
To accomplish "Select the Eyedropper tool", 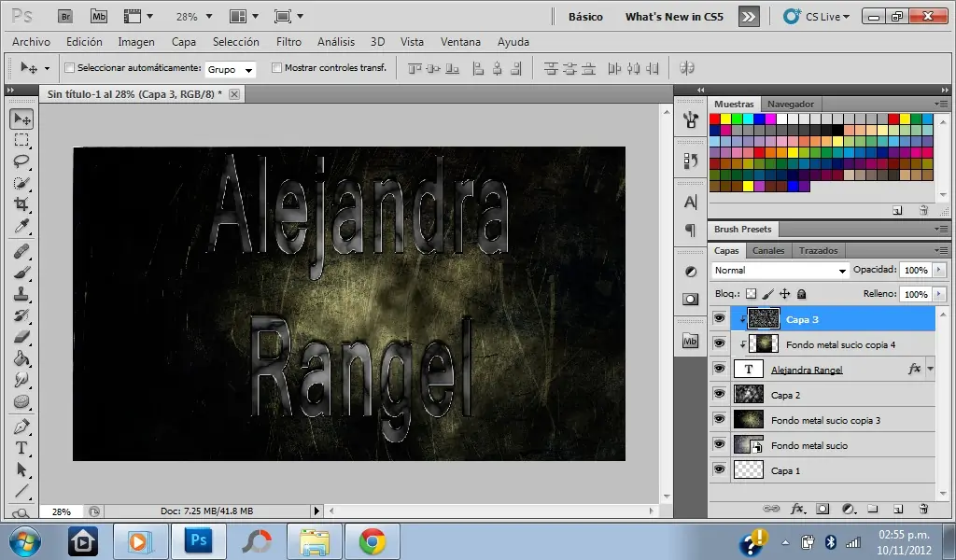I will 22,227.
